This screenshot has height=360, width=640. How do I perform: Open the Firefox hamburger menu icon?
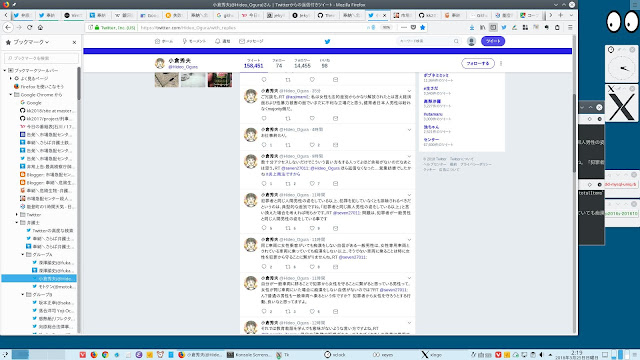(x=570, y=27)
